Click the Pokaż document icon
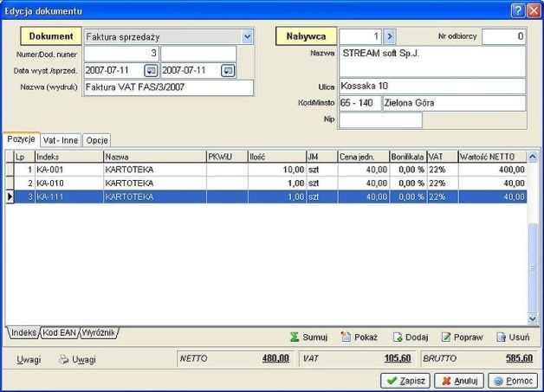Viewport: 544px width, 392px height. [x=346, y=337]
